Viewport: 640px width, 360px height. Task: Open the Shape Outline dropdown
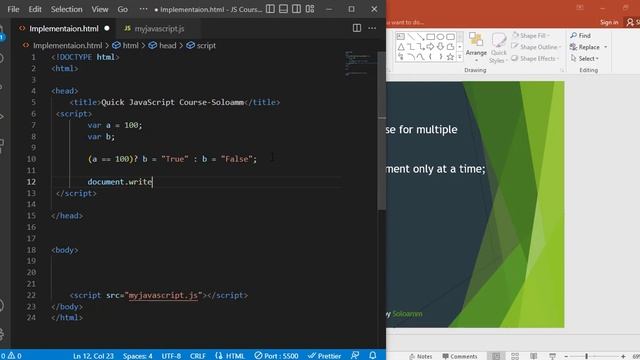tap(537, 47)
